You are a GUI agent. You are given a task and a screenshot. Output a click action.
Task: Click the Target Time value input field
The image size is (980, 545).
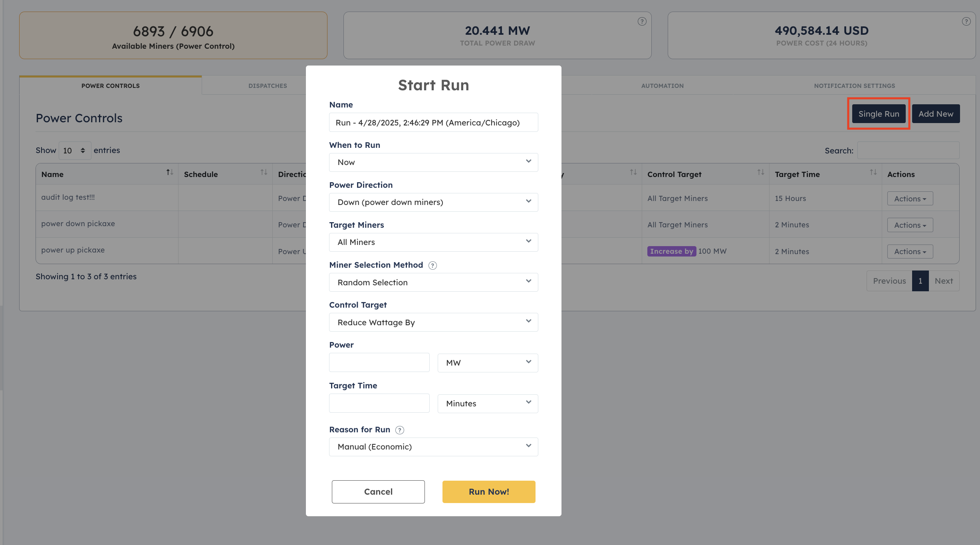pos(379,403)
